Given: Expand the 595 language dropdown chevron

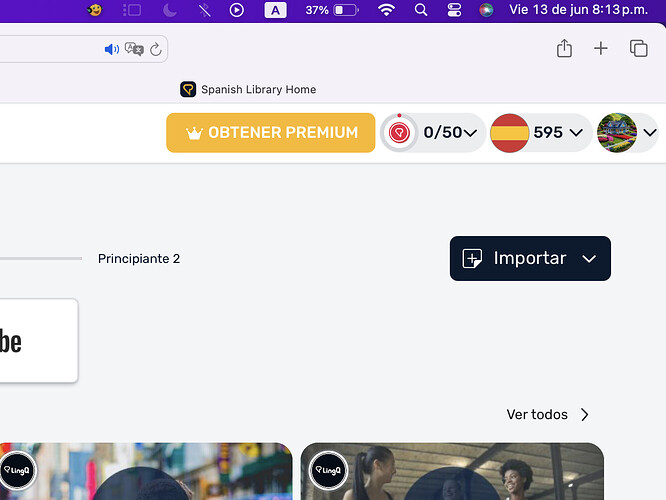Looking at the screenshot, I should (576, 133).
